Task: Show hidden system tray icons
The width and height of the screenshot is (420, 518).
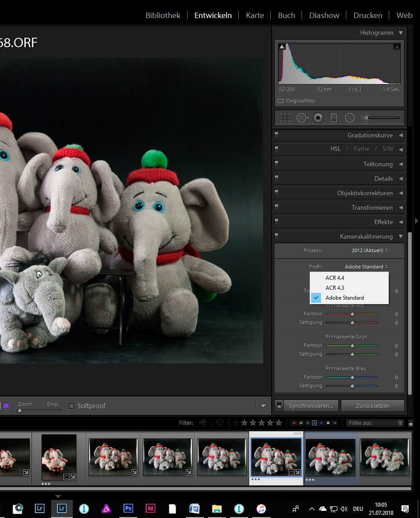Action: [311, 509]
